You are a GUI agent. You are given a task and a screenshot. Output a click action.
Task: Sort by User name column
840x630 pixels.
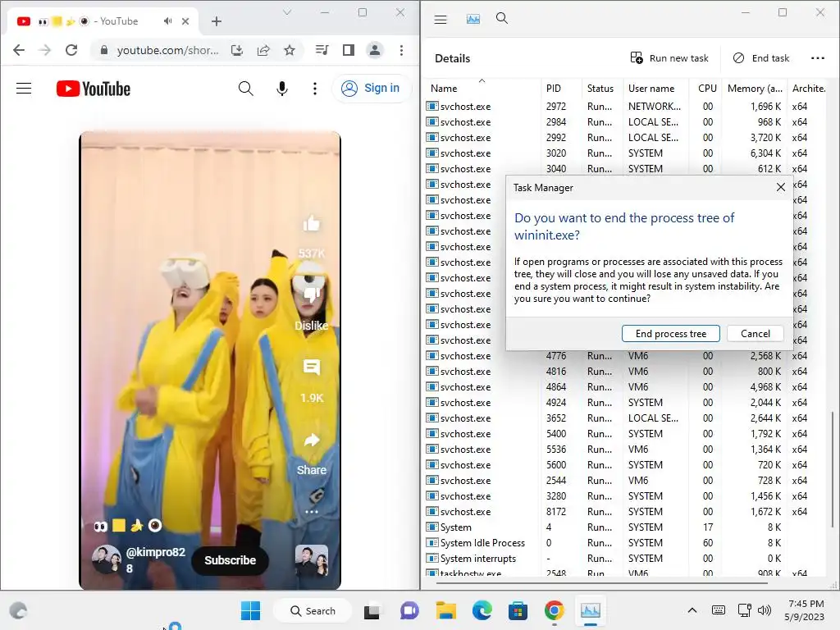[x=651, y=89]
